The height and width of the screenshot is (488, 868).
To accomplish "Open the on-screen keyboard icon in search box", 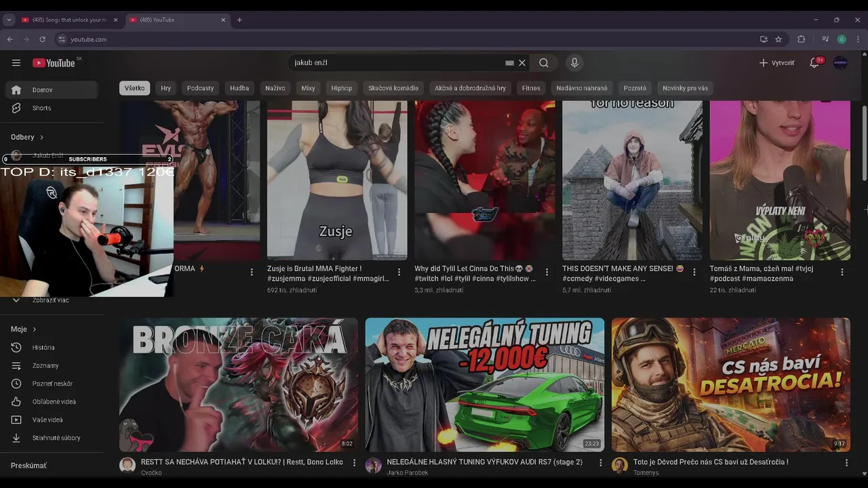I will [x=509, y=63].
